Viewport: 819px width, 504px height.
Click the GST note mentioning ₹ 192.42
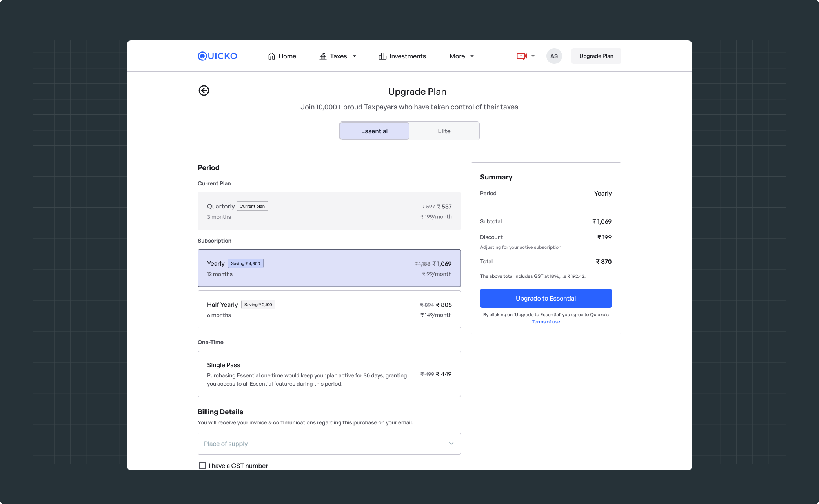coord(533,276)
